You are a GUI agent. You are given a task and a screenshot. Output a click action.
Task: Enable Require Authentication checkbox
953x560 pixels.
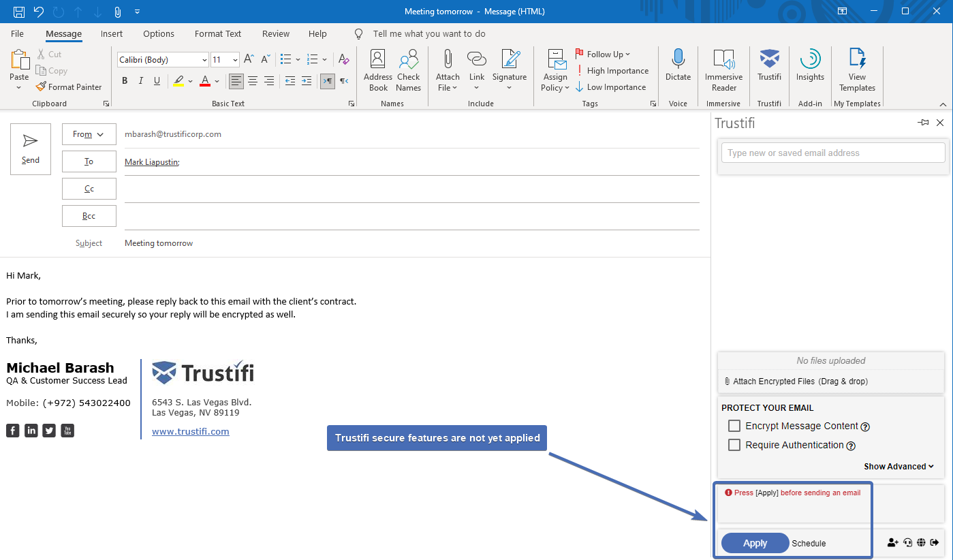[734, 445]
